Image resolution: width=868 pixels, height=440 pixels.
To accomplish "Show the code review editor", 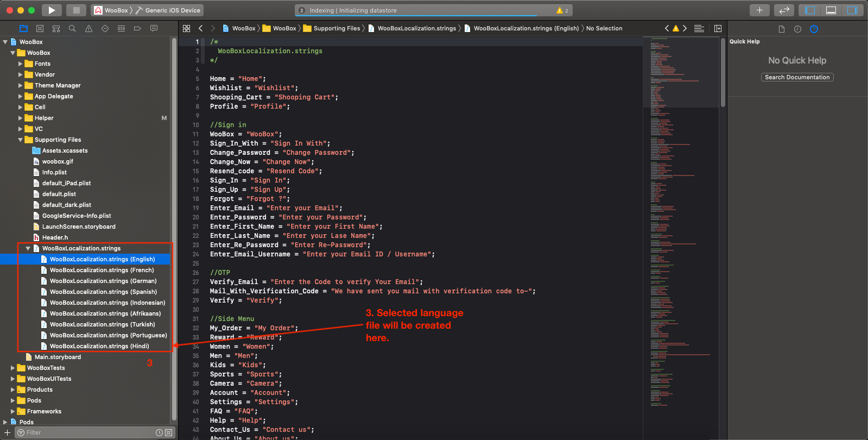I will [784, 10].
